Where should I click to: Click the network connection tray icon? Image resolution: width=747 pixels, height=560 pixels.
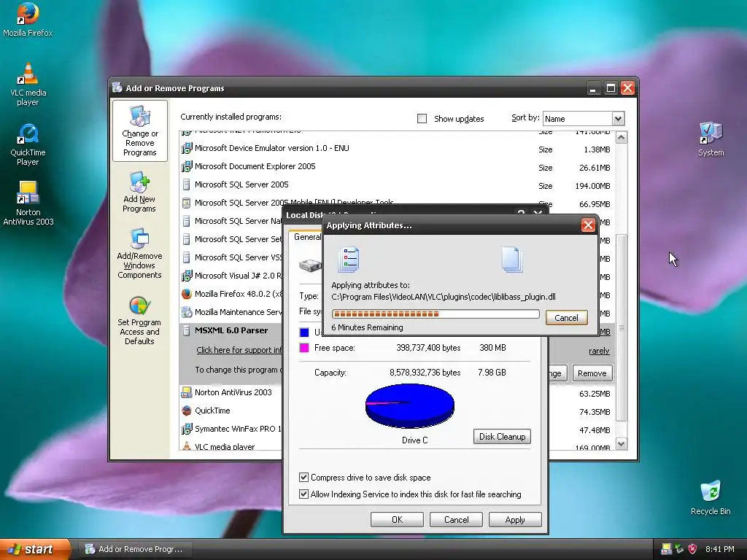tap(679, 549)
